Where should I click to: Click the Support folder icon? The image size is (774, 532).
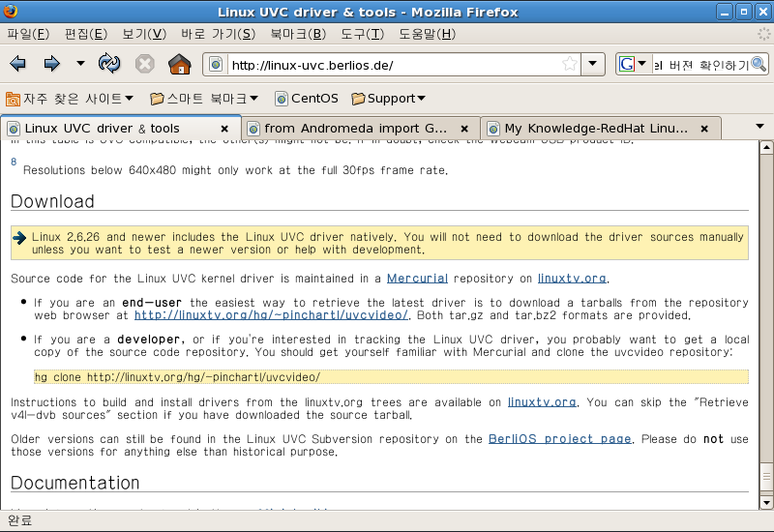pos(358,99)
